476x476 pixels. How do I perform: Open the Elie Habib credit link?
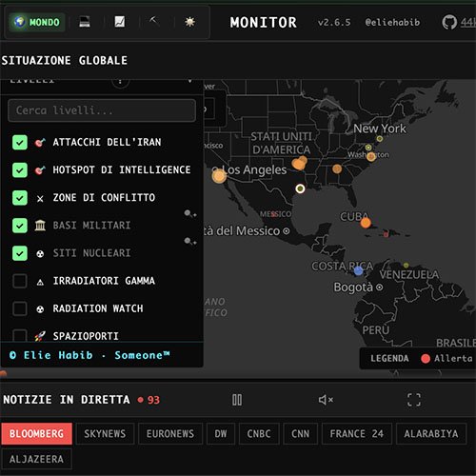pyautogui.click(x=58, y=355)
